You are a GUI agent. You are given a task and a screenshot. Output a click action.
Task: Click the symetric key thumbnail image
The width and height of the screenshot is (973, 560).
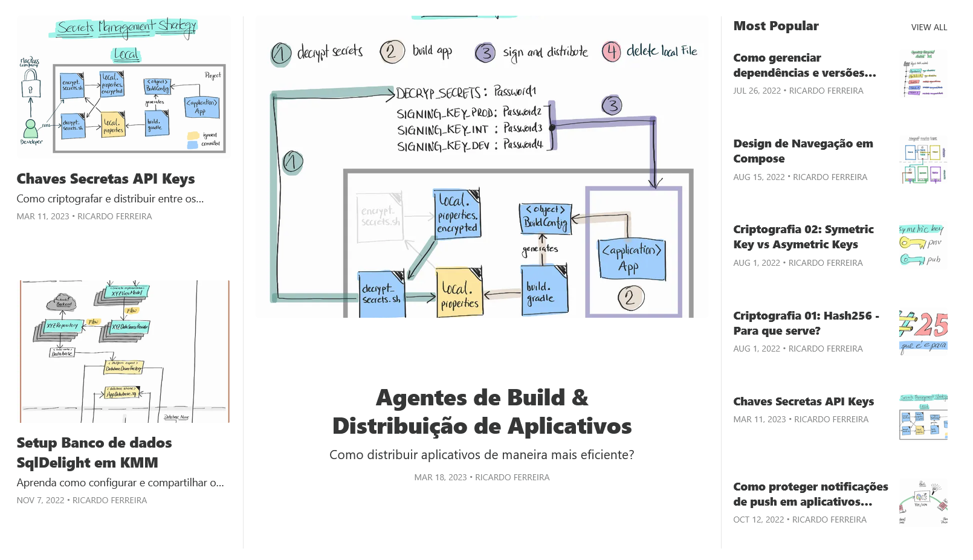pos(923,245)
